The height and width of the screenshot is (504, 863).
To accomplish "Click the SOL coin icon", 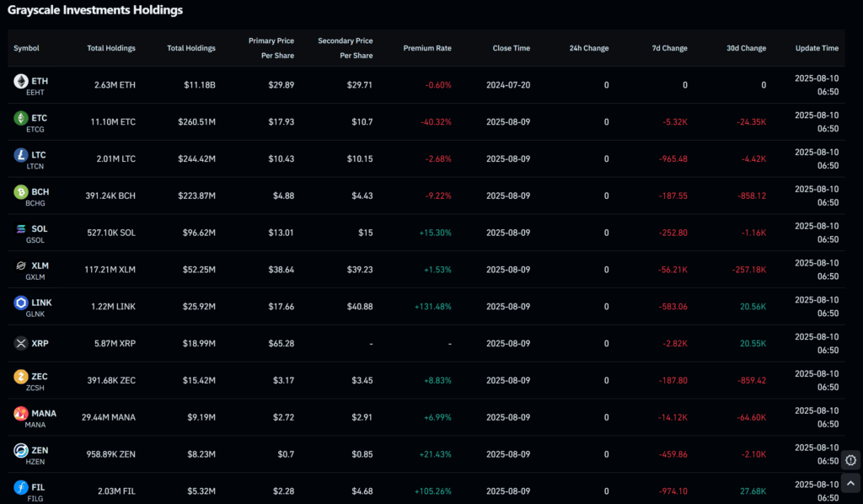I will coord(21,229).
